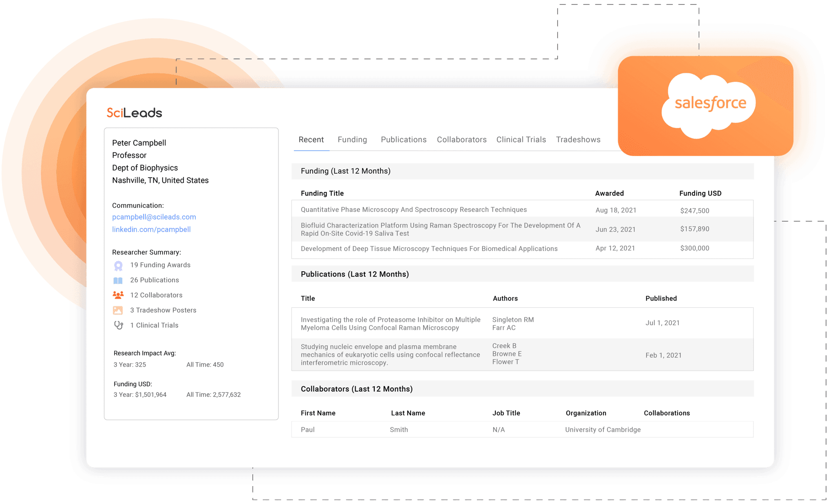
Task: Open the nucleic envelope publication title
Action: 391,354
